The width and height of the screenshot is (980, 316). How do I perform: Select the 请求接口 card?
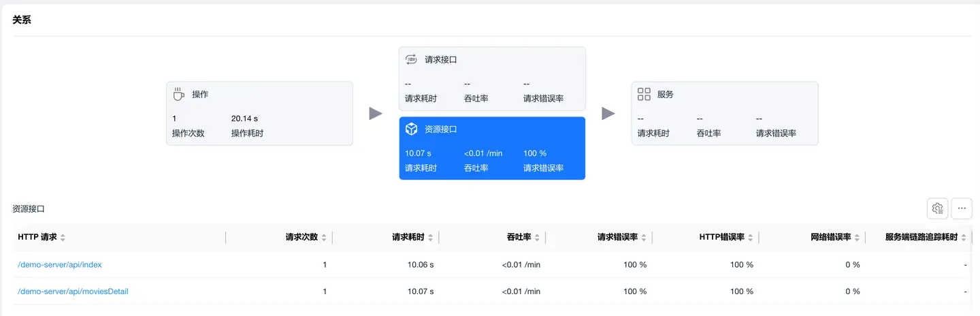(491, 78)
